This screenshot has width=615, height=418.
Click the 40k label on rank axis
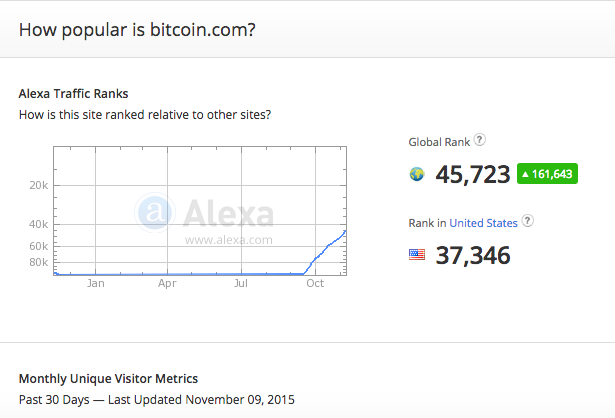[38, 224]
